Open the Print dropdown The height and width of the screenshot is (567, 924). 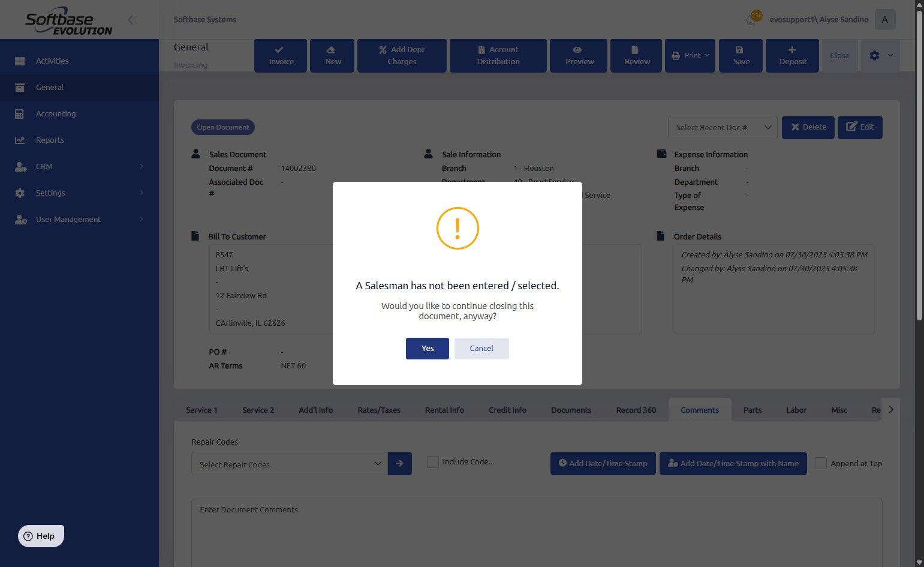click(x=690, y=56)
